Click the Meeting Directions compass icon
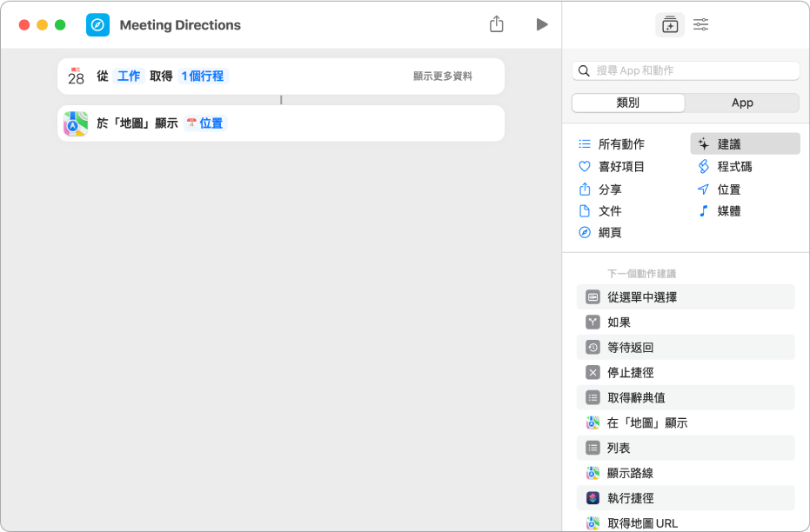 pos(97,24)
